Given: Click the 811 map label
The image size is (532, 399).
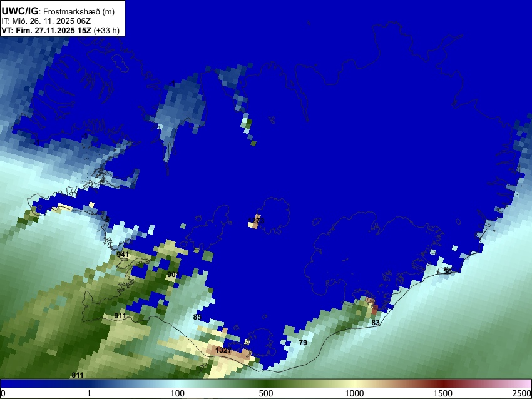Looking at the screenshot, I should click(x=78, y=375).
